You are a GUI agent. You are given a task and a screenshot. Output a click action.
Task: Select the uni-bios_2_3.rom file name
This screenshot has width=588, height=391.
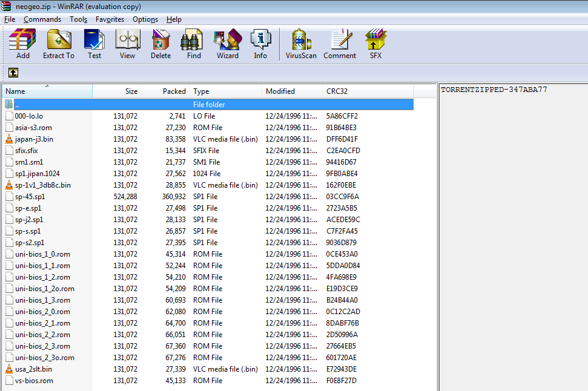click(x=42, y=346)
